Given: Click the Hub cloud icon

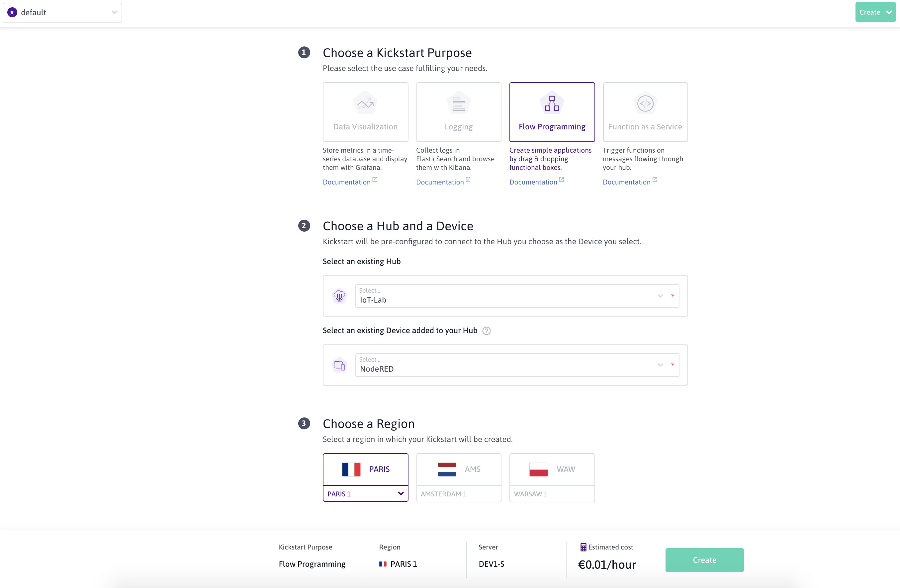Looking at the screenshot, I should pyautogui.click(x=339, y=296).
